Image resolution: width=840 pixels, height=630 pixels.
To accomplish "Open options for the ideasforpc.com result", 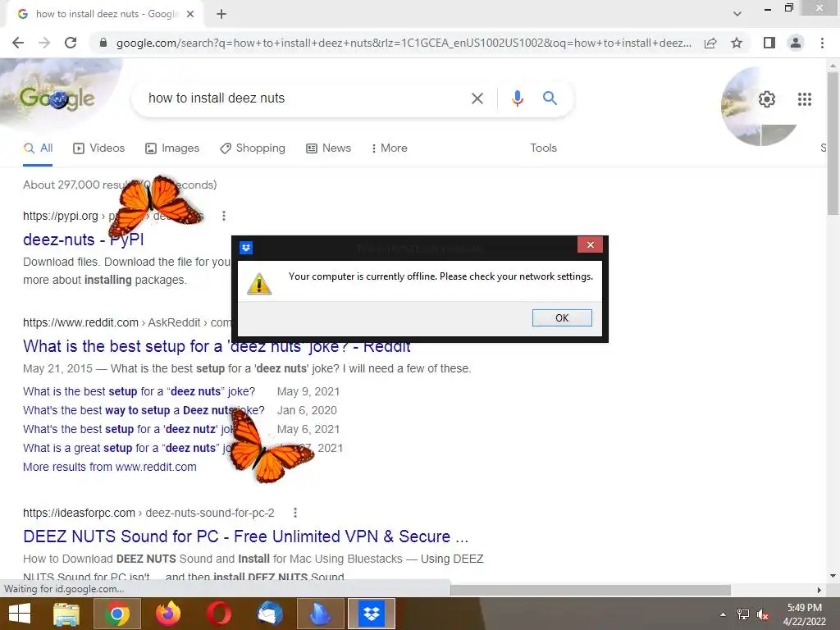I will 295,513.
